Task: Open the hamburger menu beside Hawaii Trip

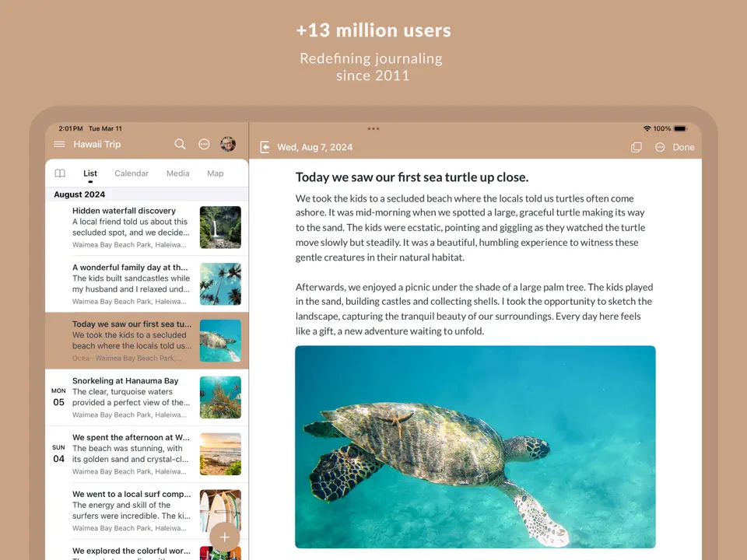Action: tap(59, 145)
